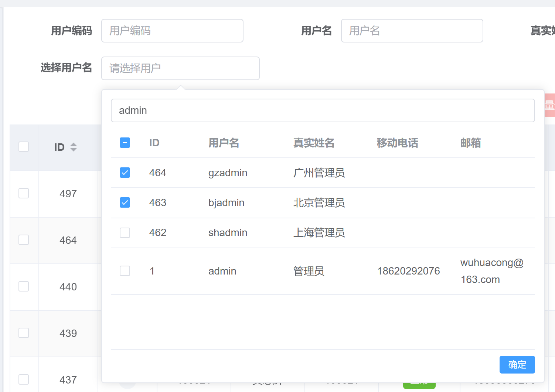Open the 请选择用户 user picker dropdown
Image resolution: width=555 pixels, height=392 pixels.
point(180,68)
